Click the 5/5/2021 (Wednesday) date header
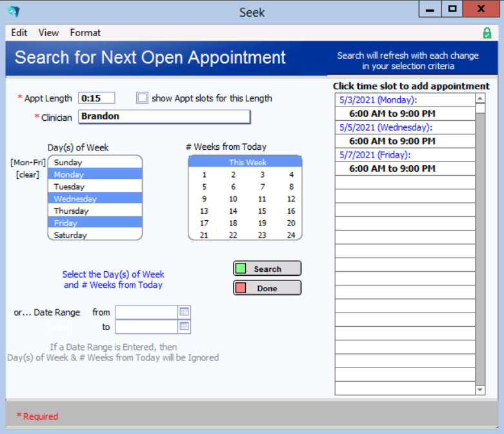This screenshot has height=434, width=504. (405, 127)
